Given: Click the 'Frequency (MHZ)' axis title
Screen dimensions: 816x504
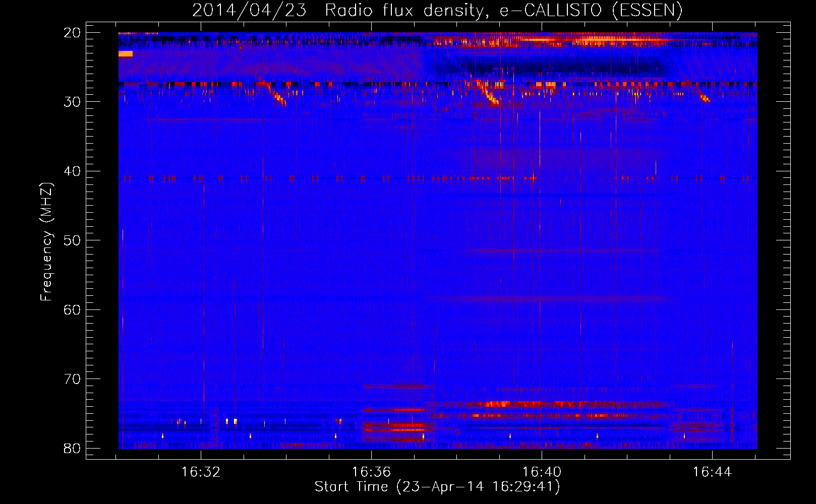Looking at the screenshot, I should pyautogui.click(x=46, y=241).
